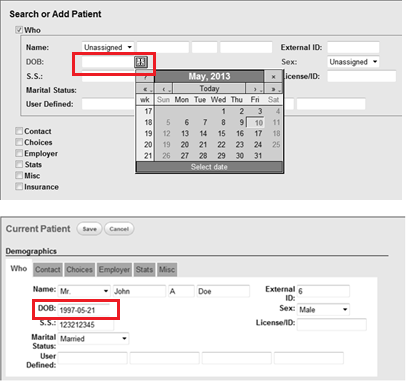This screenshot has height=386, width=411.
Task: Switch to the Choices tab
Action: coord(79,269)
